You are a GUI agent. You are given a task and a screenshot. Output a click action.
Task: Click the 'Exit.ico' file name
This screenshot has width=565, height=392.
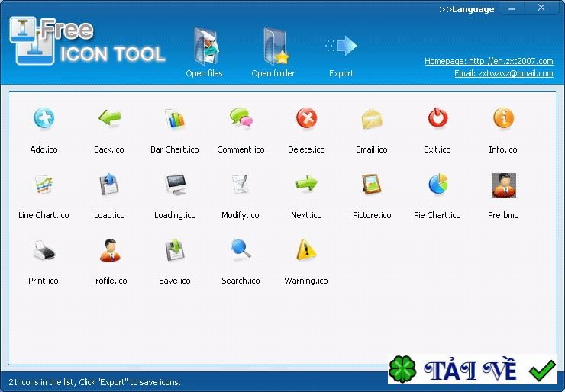[437, 149]
